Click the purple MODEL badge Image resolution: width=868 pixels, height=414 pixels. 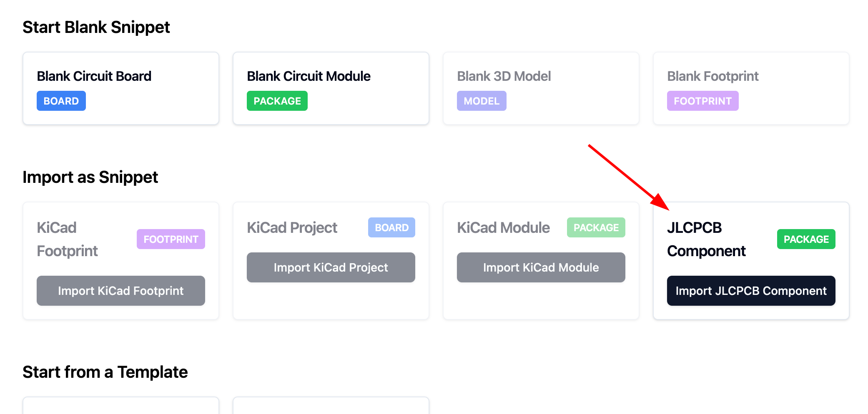point(482,101)
